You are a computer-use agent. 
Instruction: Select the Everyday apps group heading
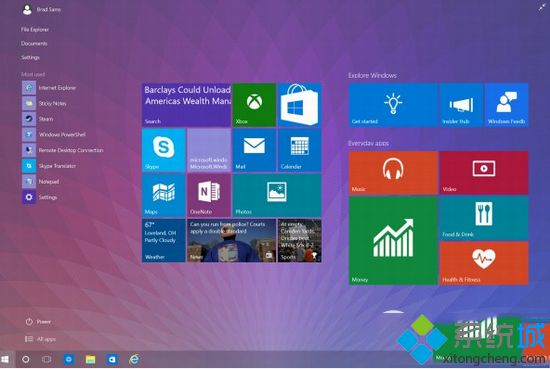368,143
